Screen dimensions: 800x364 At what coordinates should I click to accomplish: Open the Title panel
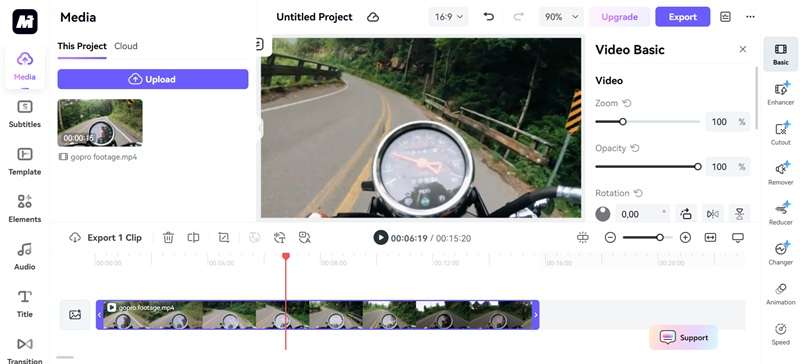coord(24,303)
